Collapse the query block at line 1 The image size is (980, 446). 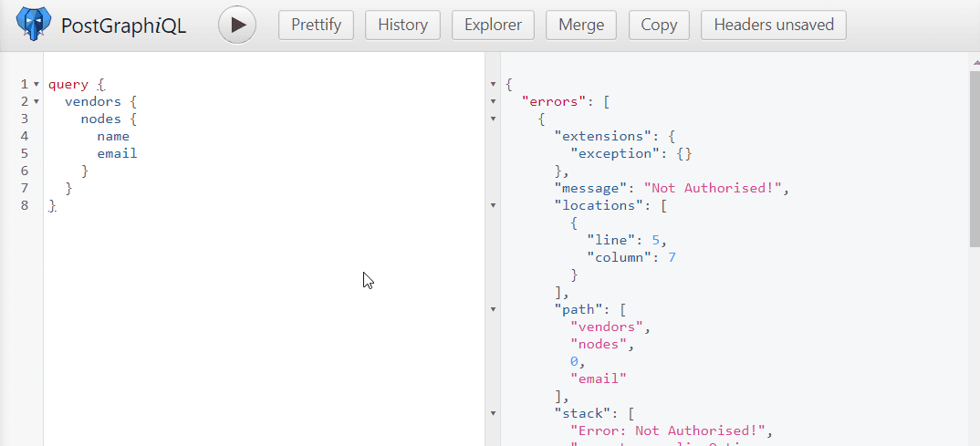36,84
